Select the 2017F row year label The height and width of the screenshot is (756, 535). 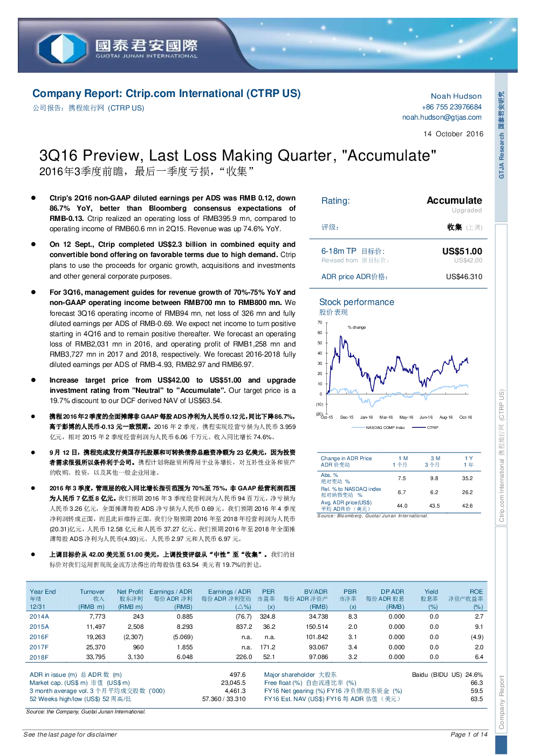[x=39, y=647]
